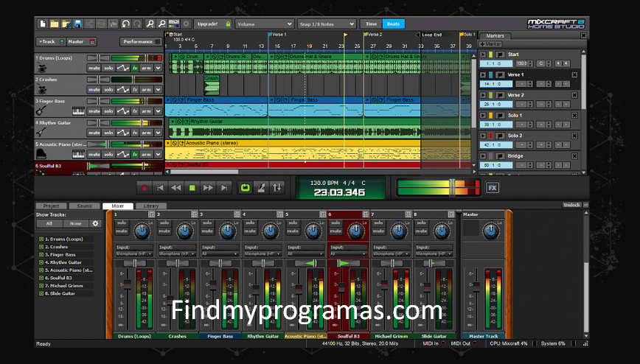The image size is (640, 364).
Task: Switch timeline display to Time
Action: (x=371, y=24)
